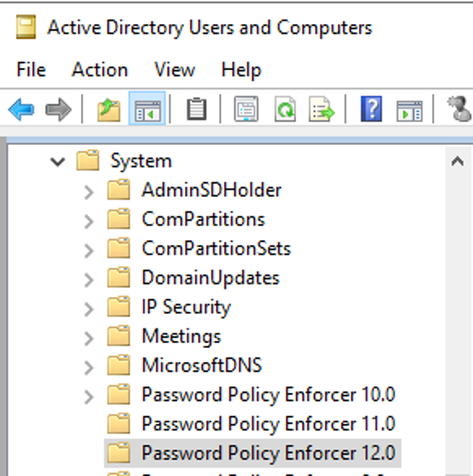This screenshot has height=476, width=473.
Task: Click the clipboard Paste toolbar icon
Action: [x=197, y=109]
